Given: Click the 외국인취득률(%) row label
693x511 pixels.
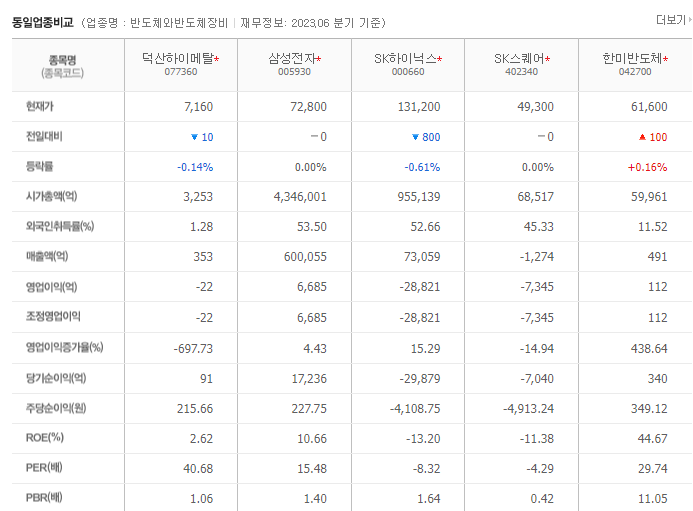Looking at the screenshot, I should [x=60, y=226].
